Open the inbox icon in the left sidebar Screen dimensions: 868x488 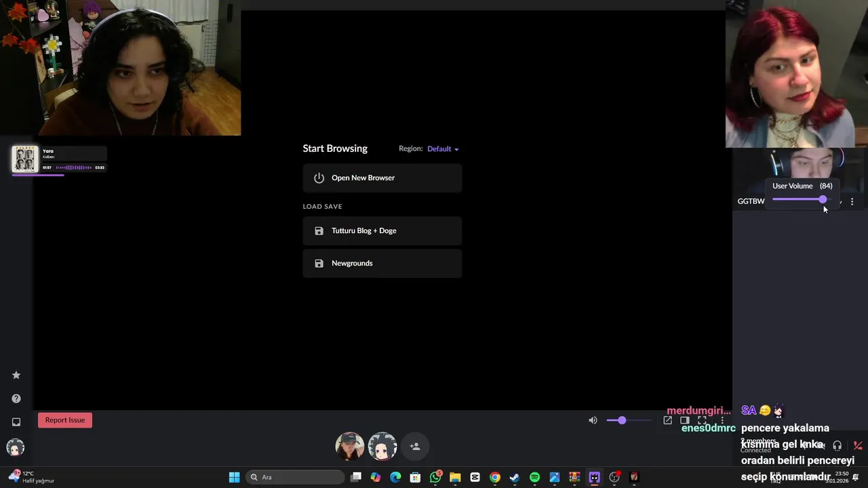click(x=16, y=422)
